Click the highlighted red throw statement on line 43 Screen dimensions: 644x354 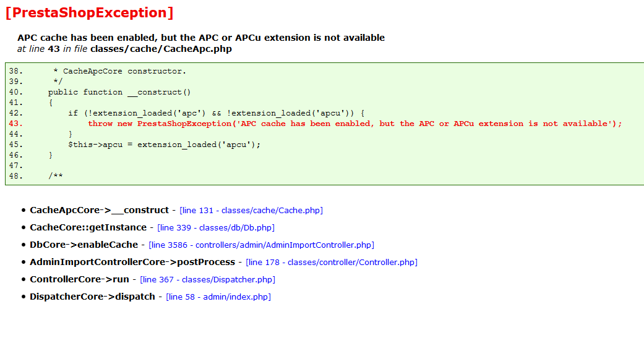[x=354, y=124]
